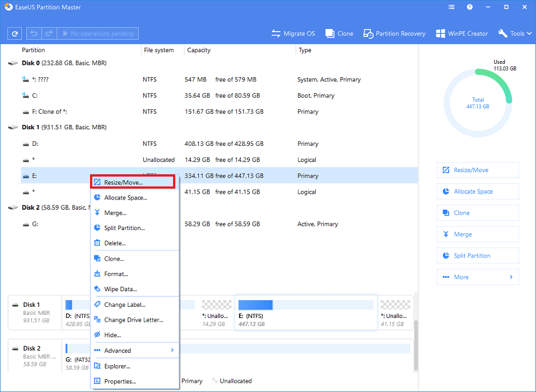Click the Partition Recovery icon
The width and height of the screenshot is (536, 392).
[x=368, y=34]
